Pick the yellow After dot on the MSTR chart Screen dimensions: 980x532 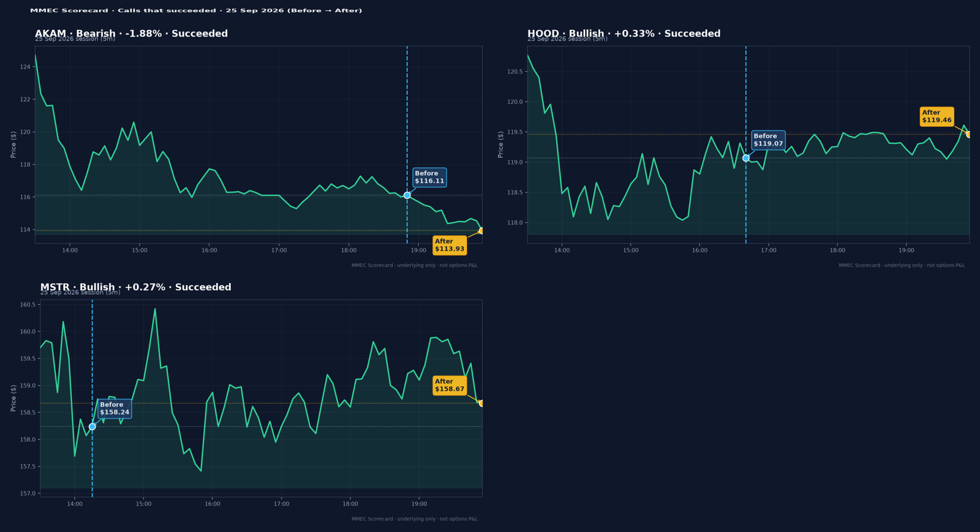(x=481, y=403)
